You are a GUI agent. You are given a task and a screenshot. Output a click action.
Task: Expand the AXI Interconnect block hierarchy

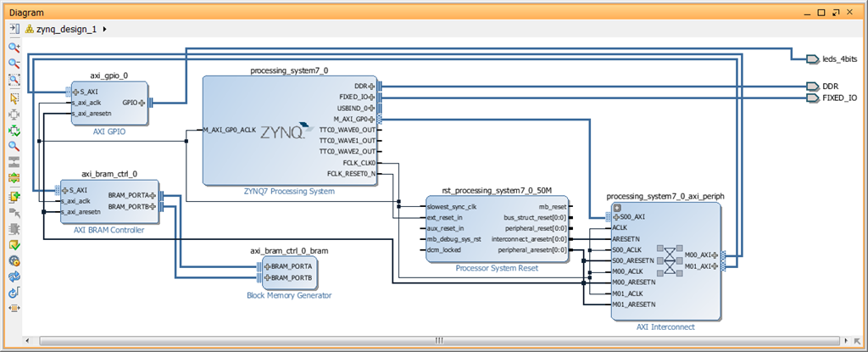point(617,207)
